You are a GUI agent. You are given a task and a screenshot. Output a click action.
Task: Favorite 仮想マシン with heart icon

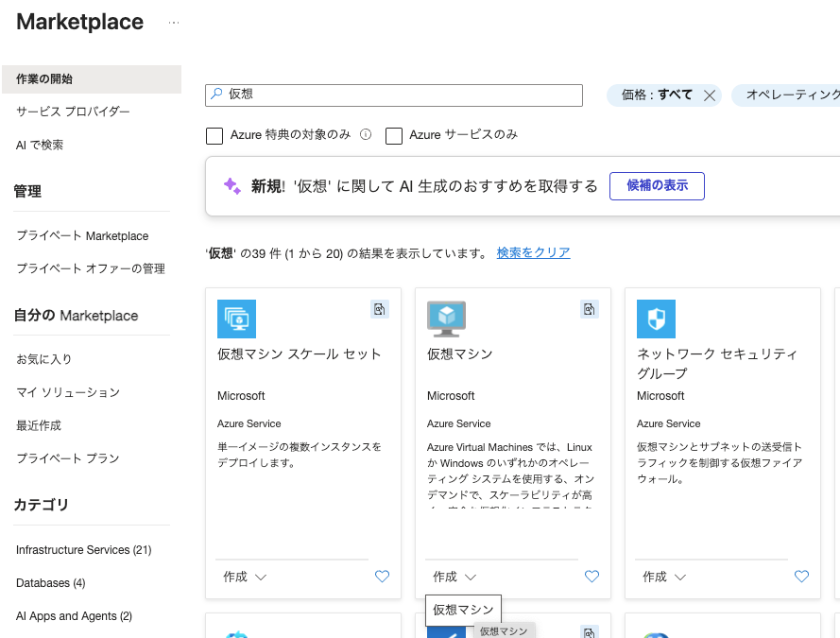[x=591, y=577]
